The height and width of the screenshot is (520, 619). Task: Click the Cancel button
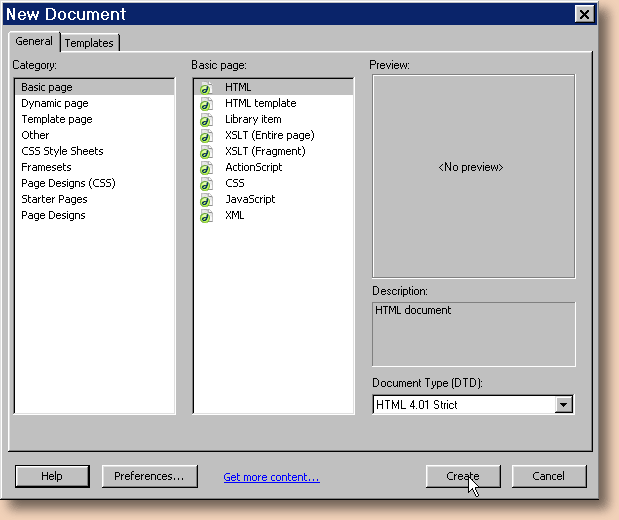click(549, 476)
